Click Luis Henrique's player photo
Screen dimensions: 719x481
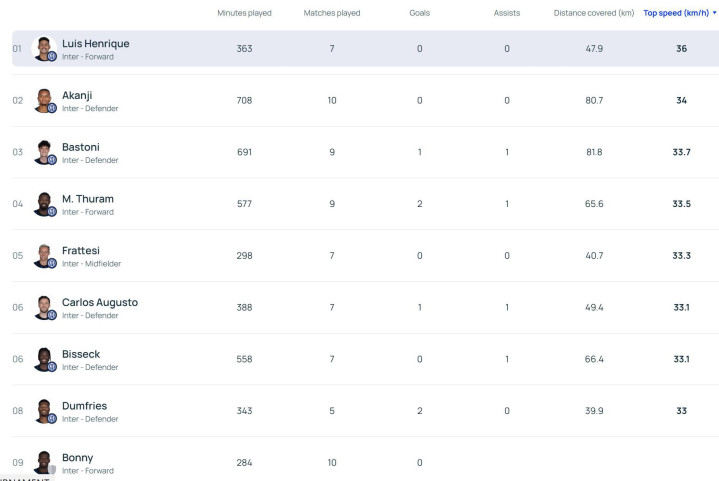click(x=43, y=48)
